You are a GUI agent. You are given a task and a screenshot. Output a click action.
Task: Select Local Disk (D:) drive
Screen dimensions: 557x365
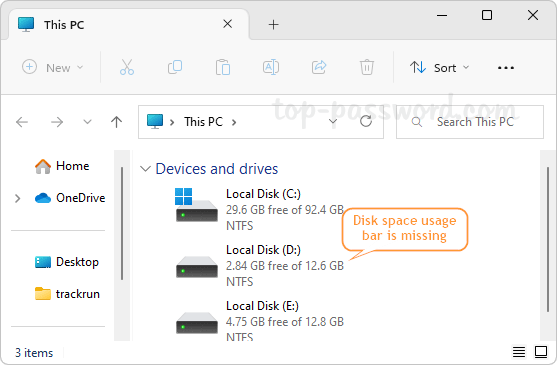260,266
